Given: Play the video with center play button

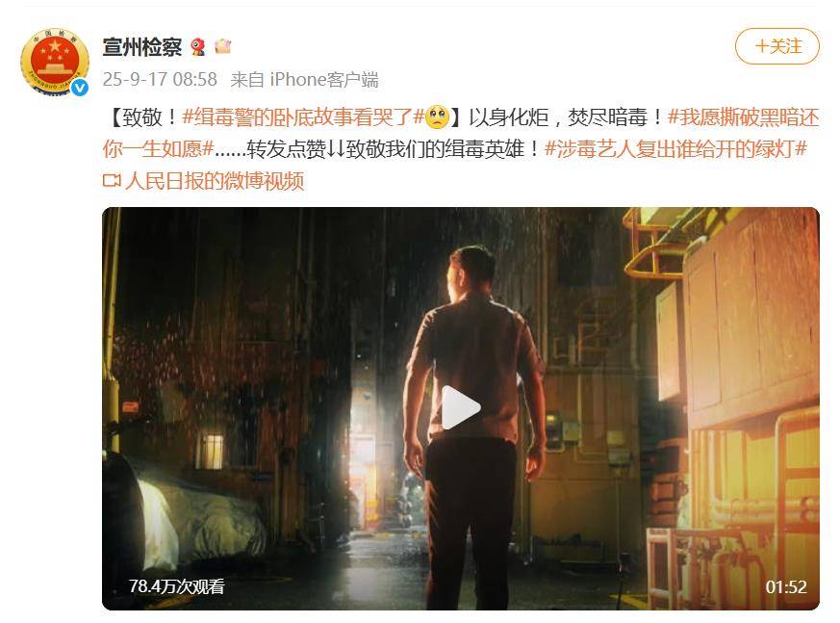Looking at the screenshot, I should (x=461, y=408).
